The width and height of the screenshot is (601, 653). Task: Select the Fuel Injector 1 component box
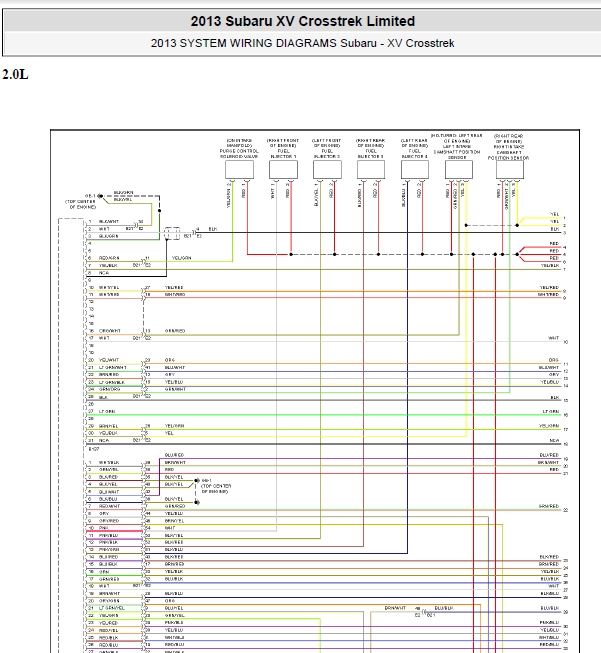pyautogui.click(x=283, y=169)
